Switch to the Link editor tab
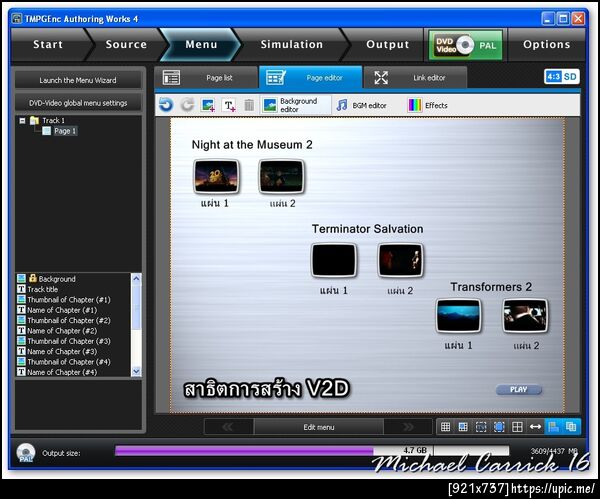The image size is (600, 499). pos(415,78)
